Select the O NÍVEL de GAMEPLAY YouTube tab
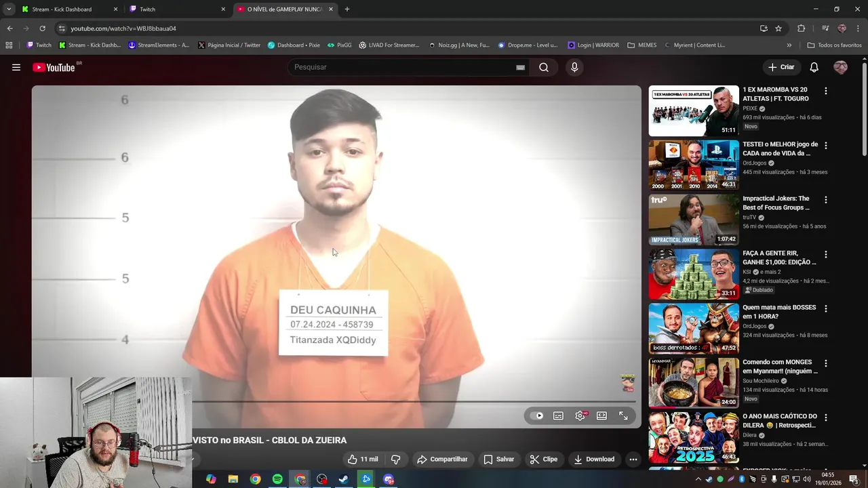Screen dimensions: 868x488 pyautogui.click(x=285, y=9)
